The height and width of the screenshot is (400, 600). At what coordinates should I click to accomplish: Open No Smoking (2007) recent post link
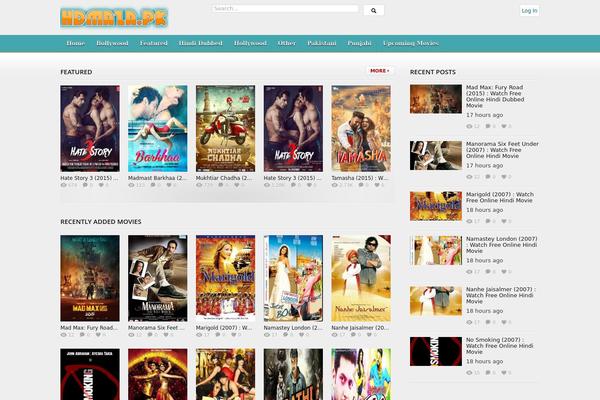499,346
